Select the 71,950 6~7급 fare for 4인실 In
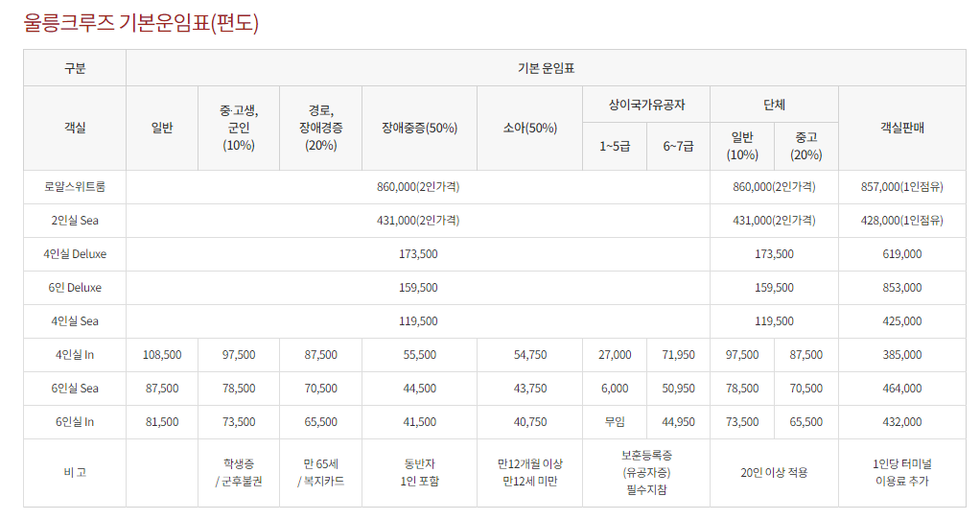Image resolution: width=980 pixels, height=520 pixels. tap(678, 355)
